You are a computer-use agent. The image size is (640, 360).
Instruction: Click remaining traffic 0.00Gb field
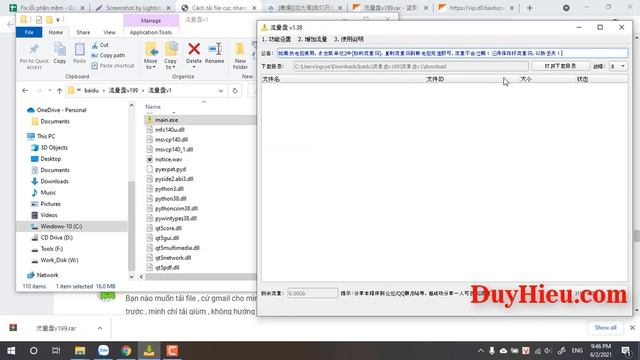313,293
